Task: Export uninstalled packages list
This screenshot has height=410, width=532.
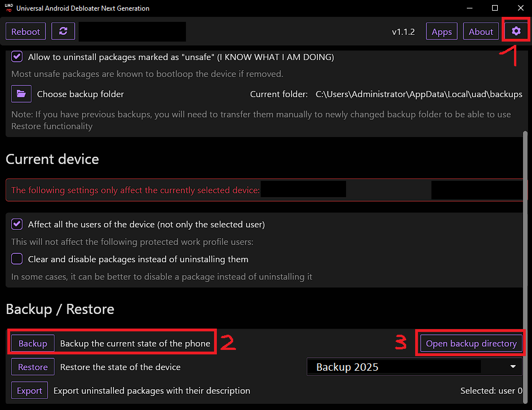Action: [x=29, y=390]
